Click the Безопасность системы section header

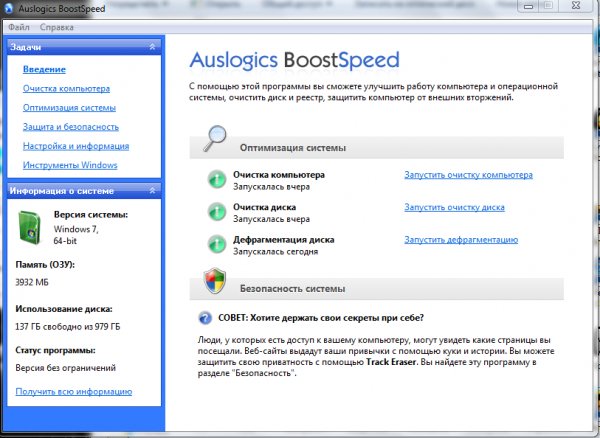tap(377, 288)
